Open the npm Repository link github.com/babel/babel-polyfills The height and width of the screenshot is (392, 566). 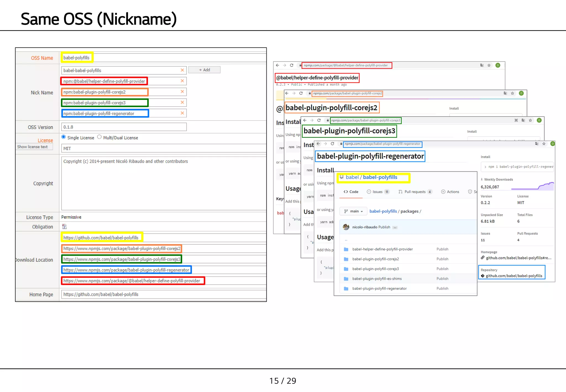click(514, 276)
